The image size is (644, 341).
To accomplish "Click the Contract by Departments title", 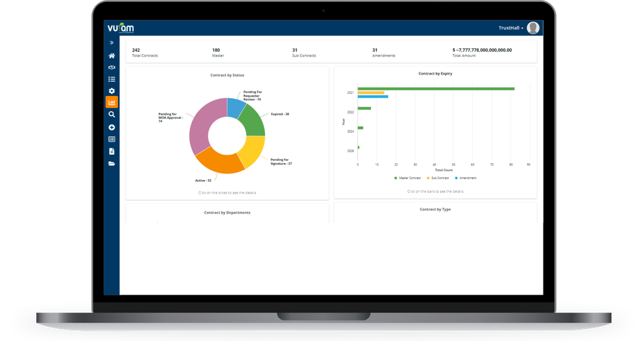I will pyautogui.click(x=227, y=212).
